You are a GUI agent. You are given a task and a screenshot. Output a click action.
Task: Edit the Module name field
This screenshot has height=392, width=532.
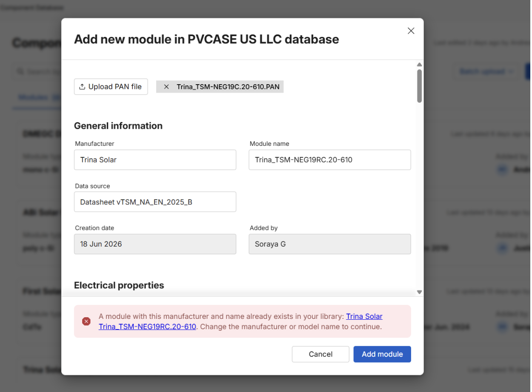330,160
